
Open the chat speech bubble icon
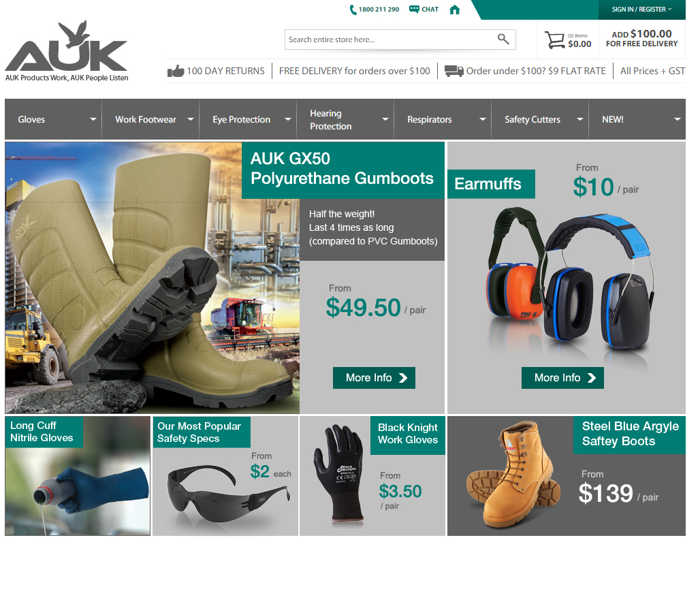click(x=414, y=9)
